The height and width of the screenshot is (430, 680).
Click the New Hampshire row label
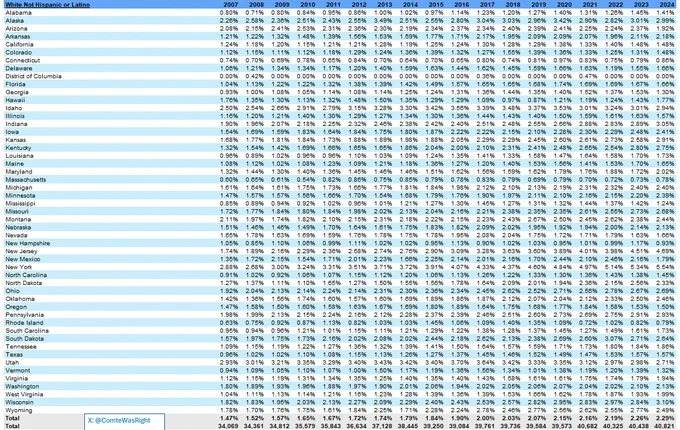coord(27,243)
